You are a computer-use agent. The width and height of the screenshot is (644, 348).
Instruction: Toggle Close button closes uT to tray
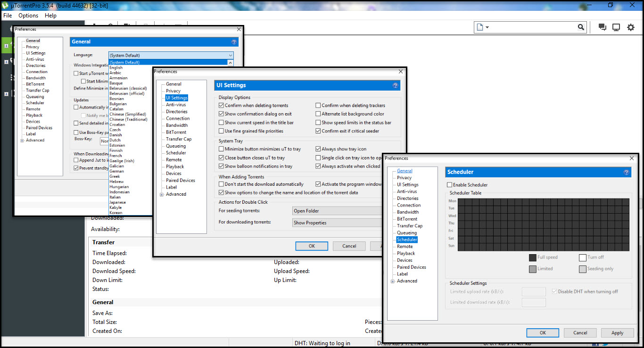pos(222,158)
